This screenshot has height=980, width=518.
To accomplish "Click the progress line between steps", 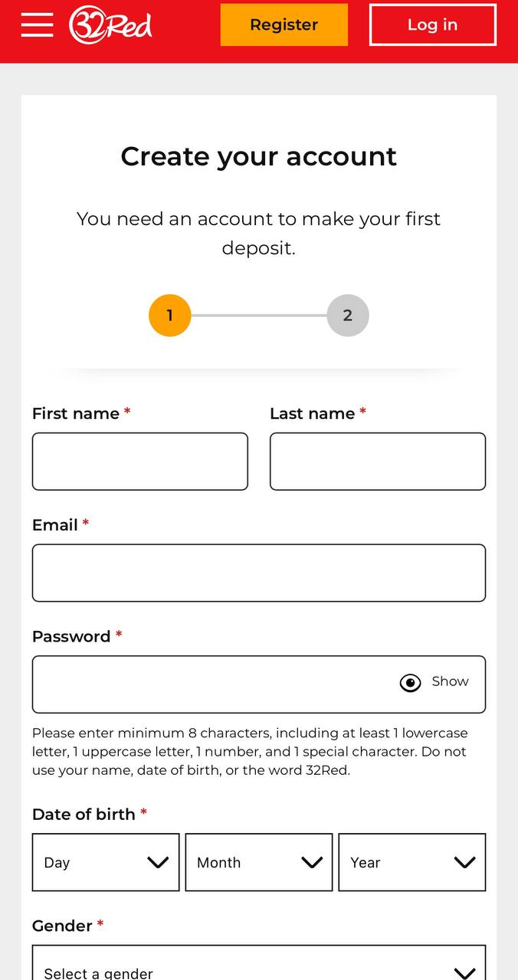I will pyautogui.click(x=259, y=315).
